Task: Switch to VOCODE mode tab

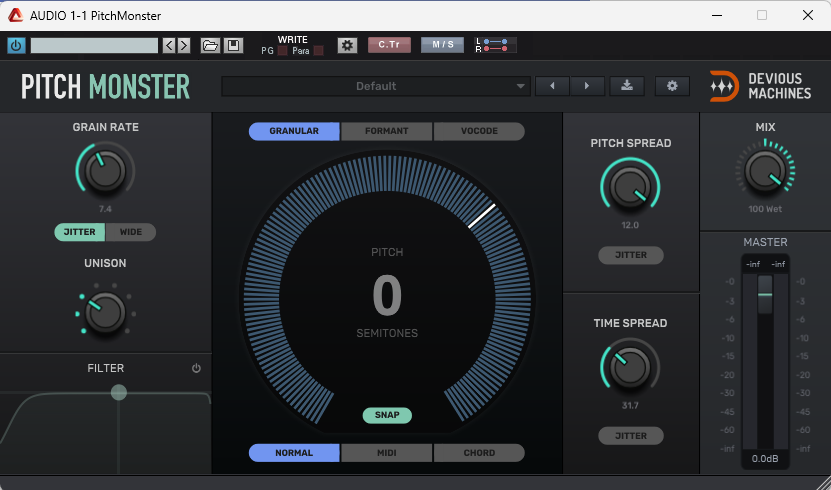Action: click(479, 131)
